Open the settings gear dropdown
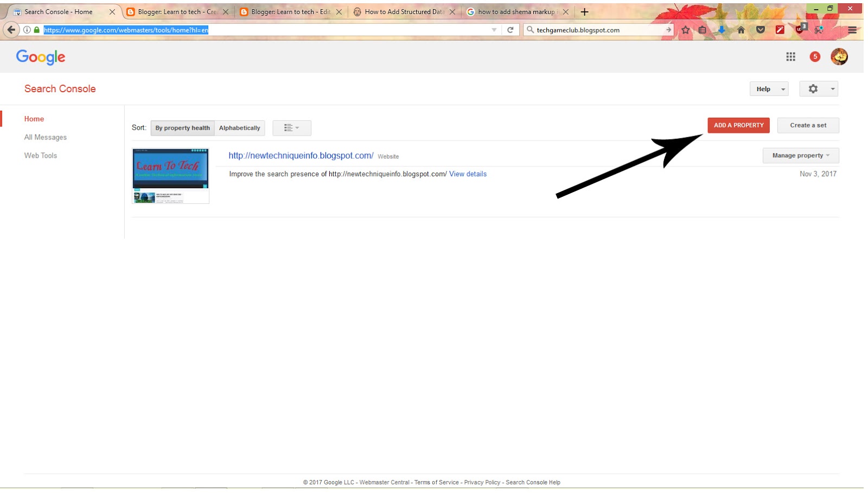 [x=819, y=89]
